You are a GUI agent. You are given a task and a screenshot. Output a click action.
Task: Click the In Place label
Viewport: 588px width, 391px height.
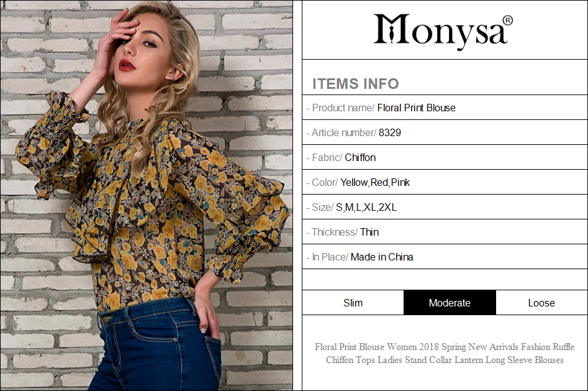tap(330, 257)
